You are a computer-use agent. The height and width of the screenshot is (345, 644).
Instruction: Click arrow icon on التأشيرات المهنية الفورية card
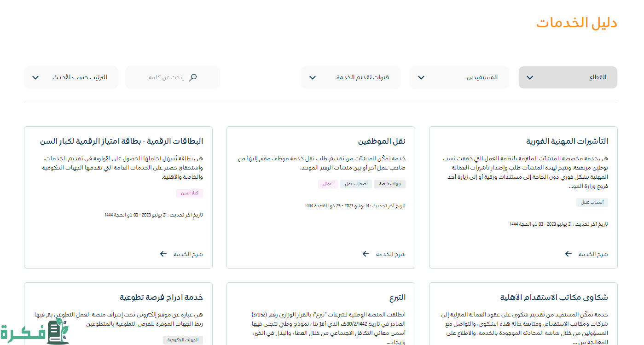click(x=569, y=254)
